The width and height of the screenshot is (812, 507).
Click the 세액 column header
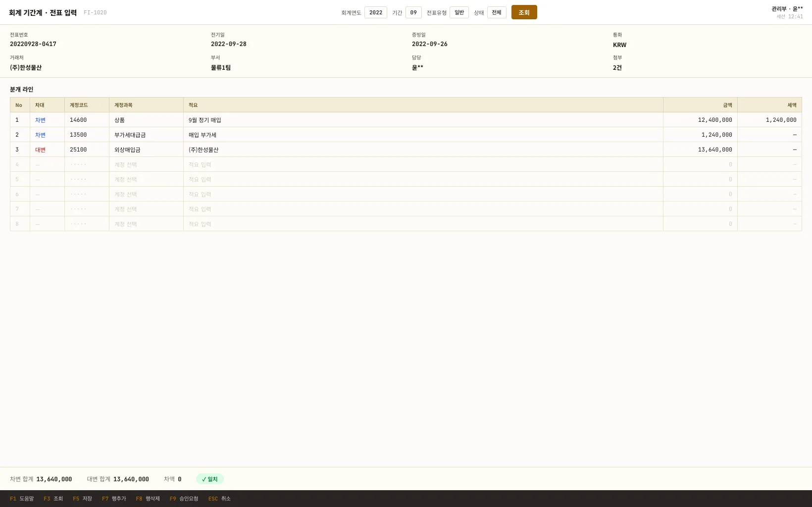[x=769, y=105]
